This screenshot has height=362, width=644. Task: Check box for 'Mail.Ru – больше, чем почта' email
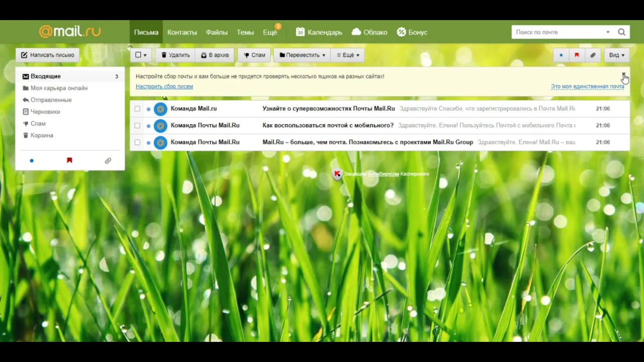[x=137, y=142]
